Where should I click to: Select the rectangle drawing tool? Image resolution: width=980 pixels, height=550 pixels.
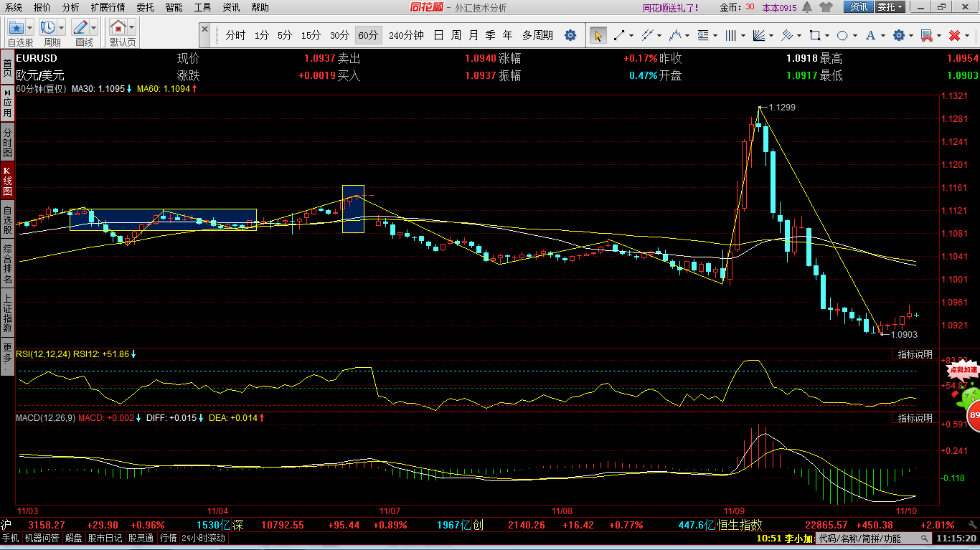[x=815, y=35]
